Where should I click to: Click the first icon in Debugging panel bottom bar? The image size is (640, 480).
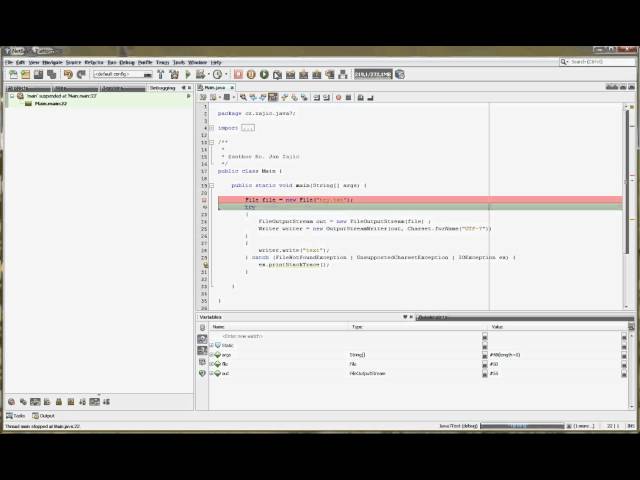[x=11, y=402]
